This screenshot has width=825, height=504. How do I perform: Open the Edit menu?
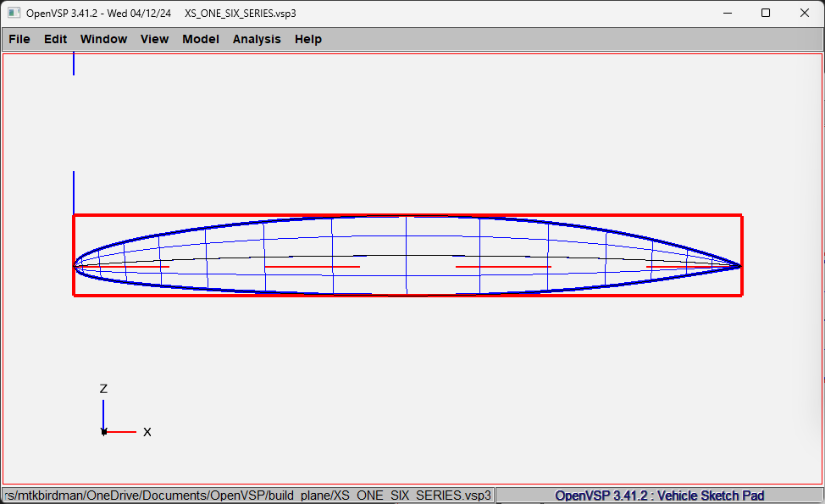pos(55,39)
